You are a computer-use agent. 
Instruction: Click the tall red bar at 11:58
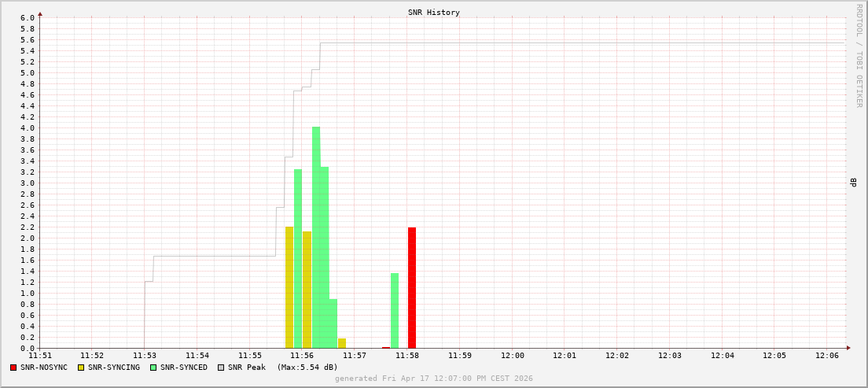(412, 287)
